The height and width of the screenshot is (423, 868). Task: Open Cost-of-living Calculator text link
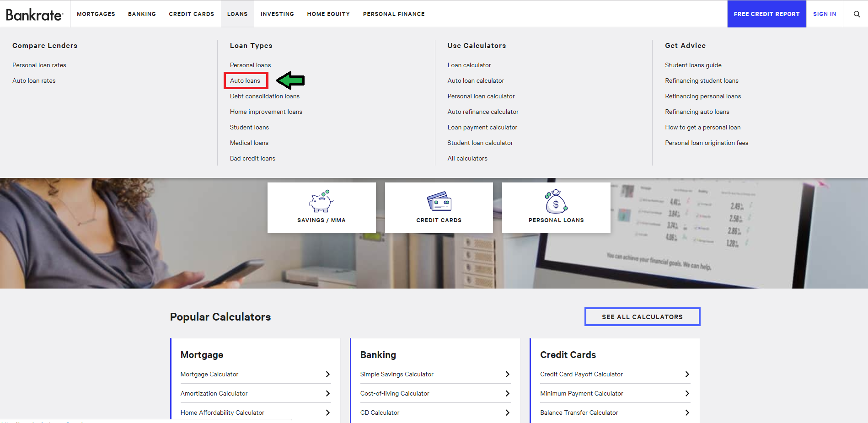point(395,393)
